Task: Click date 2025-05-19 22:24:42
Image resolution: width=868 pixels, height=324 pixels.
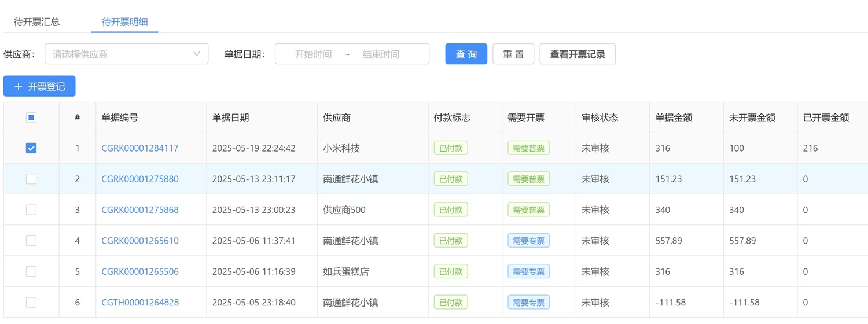Action: (x=254, y=148)
